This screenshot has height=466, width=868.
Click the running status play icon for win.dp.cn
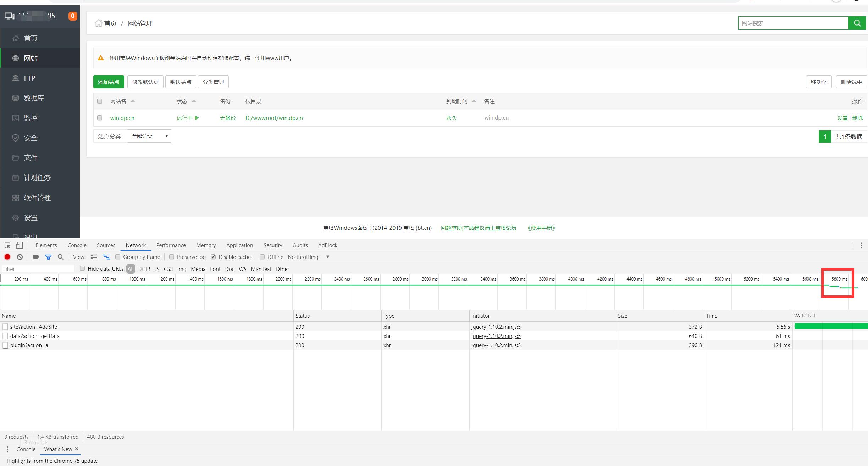197,118
